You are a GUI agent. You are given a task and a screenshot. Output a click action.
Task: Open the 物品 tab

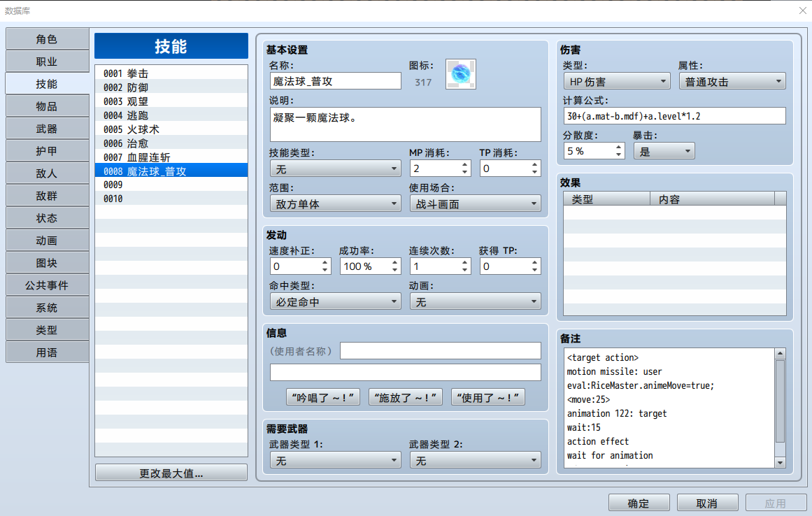(47, 106)
